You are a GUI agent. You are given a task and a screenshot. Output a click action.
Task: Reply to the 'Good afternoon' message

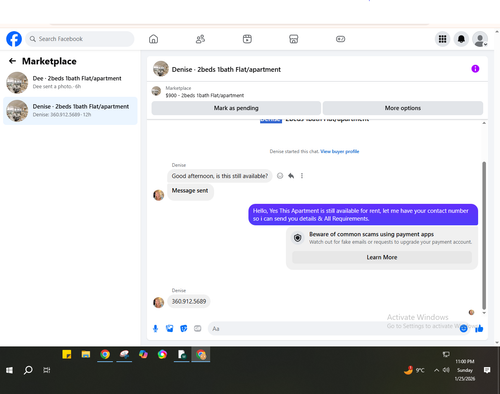pos(291,176)
